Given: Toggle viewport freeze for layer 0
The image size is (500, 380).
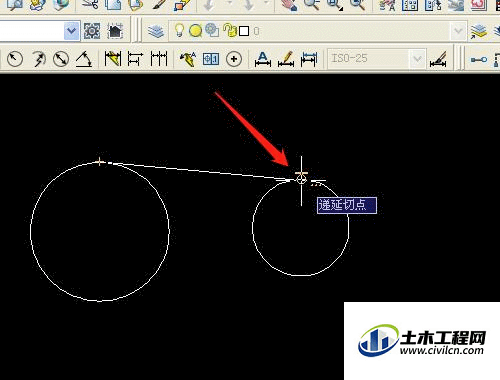Looking at the screenshot, I should pyautogui.click(x=212, y=30).
